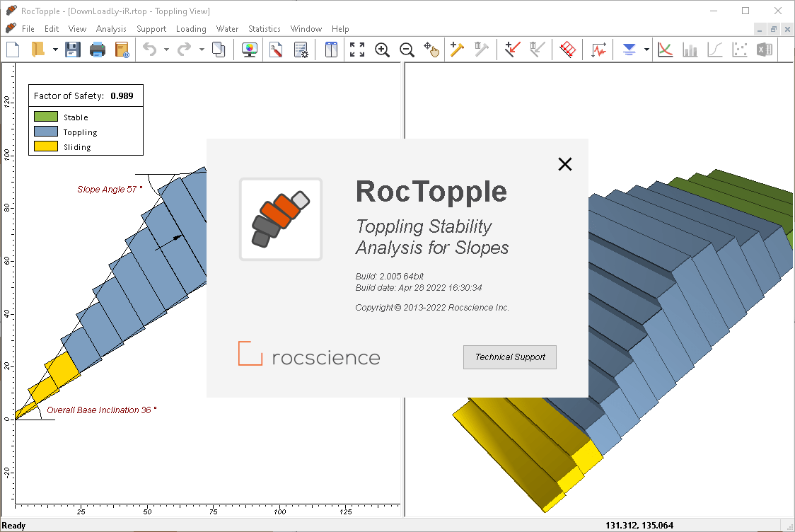
Task: Click the Technical Support button
Action: [x=509, y=357]
